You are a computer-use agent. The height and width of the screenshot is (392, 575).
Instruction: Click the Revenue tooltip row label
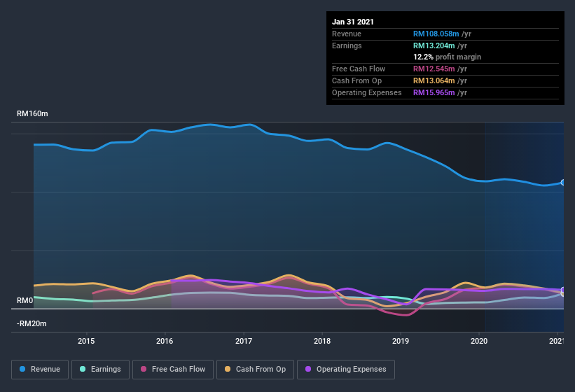pyautogui.click(x=347, y=34)
